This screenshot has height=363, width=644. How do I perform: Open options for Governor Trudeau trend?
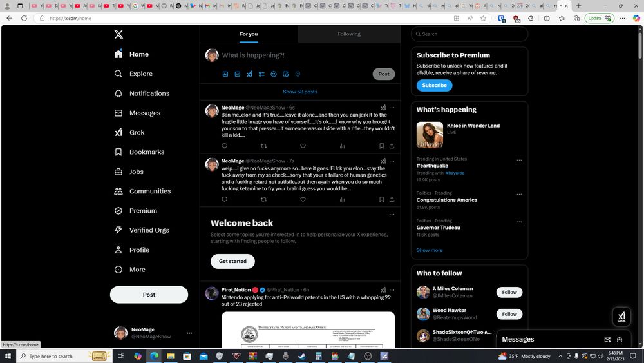click(x=519, y=222)
